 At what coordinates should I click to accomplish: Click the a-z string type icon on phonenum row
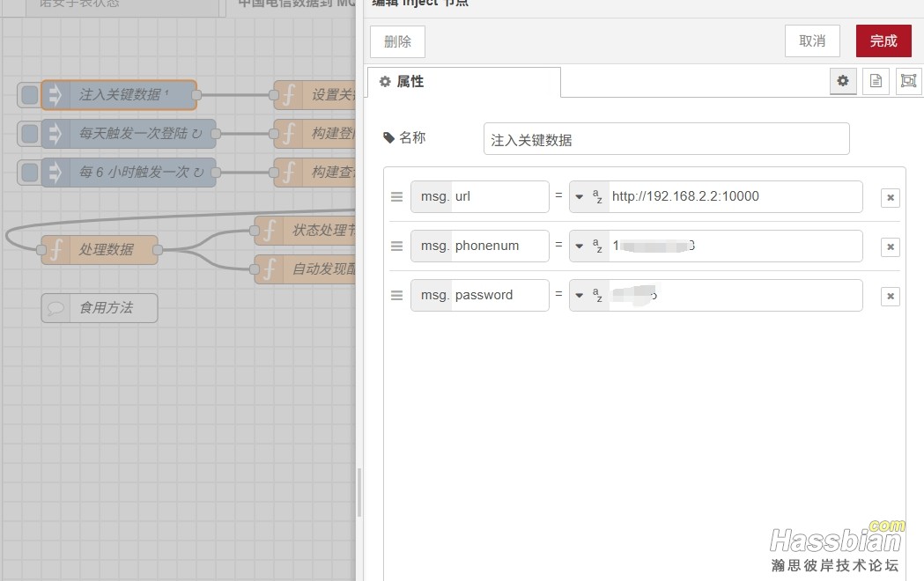click(597, 246)
